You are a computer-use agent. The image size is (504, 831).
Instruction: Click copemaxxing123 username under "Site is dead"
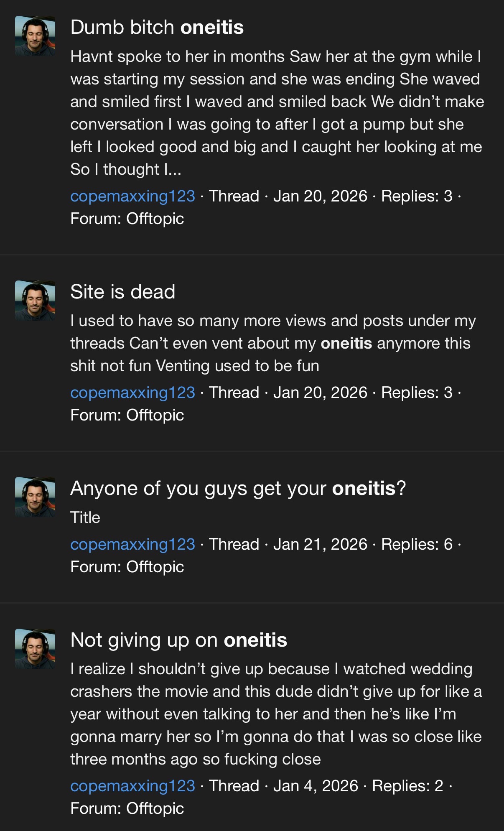(x=132, y=393)
